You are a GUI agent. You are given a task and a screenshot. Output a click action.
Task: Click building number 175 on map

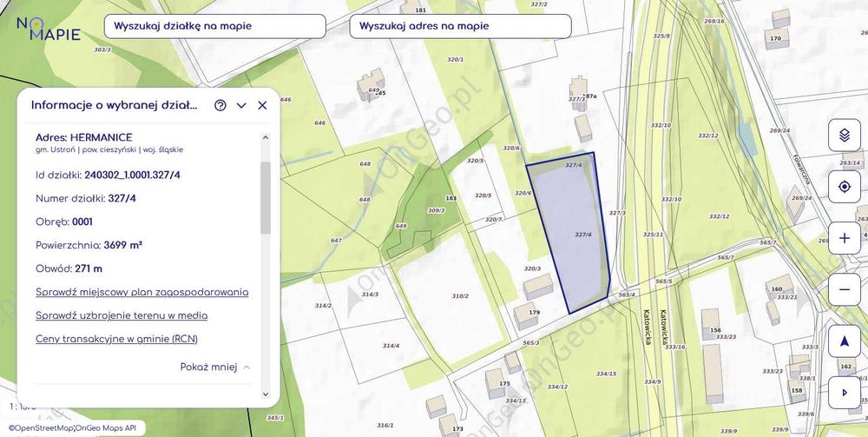pyautogui.click(x=504, y=383)
